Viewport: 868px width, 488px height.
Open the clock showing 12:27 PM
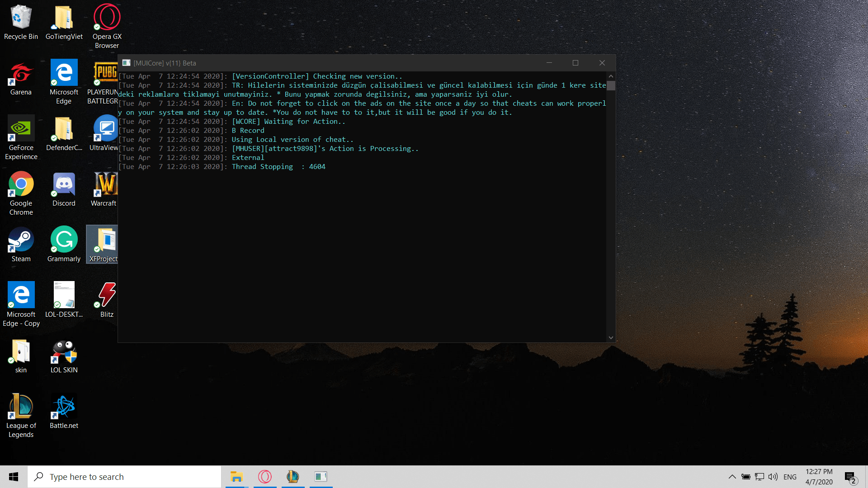tap(819, 477)
